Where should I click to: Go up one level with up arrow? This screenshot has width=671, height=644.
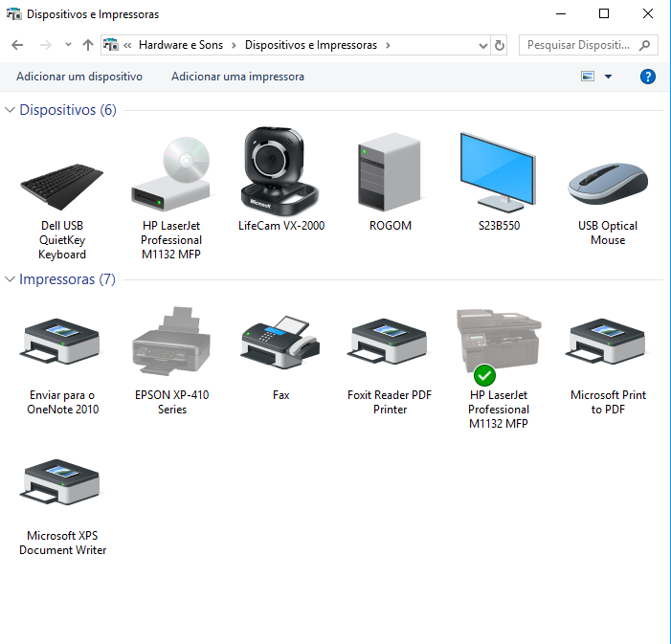88,45
